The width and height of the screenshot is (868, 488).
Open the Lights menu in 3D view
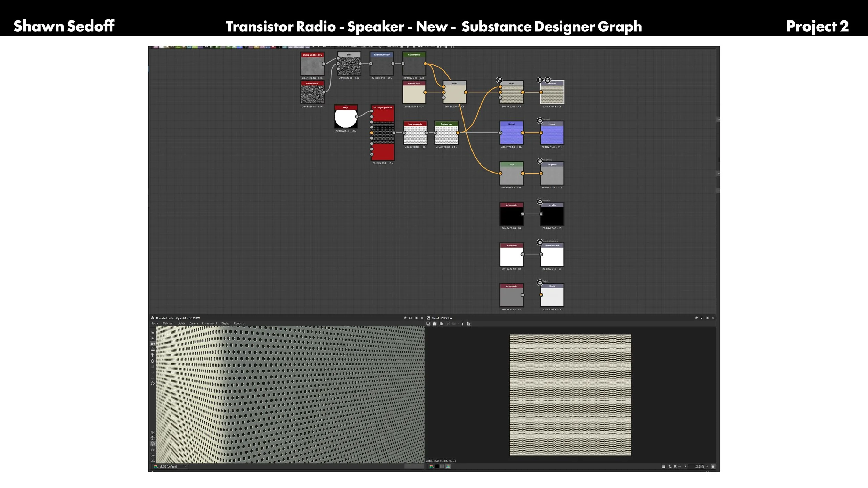(181, 323)
